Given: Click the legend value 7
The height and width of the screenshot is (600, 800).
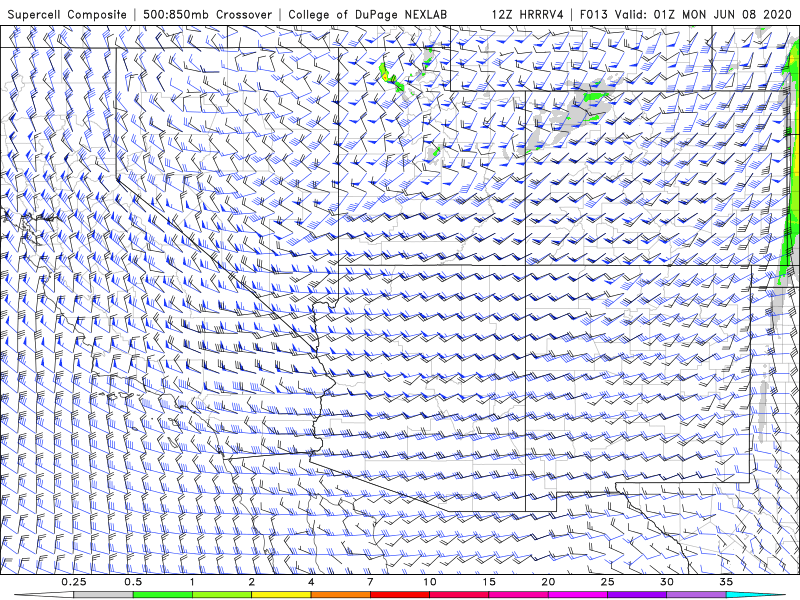Looking at the screenshot, I should pyautogui.click(x=370, y=582).
